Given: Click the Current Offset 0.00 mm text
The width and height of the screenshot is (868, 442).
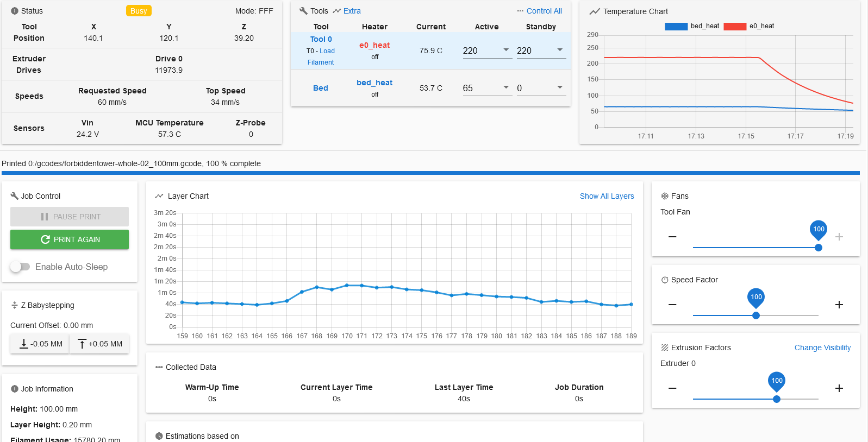Looking at the screenshot, I should (52, 325).
